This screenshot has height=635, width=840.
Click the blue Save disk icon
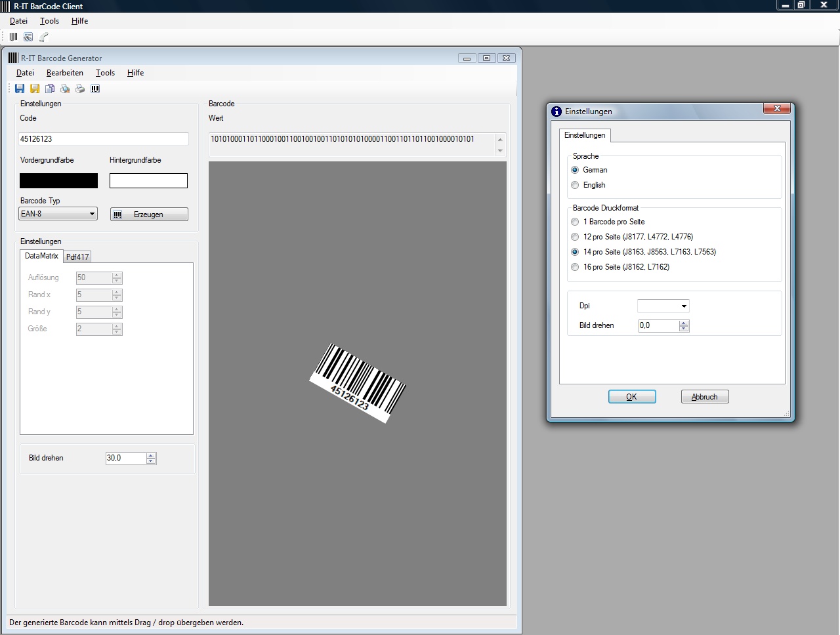20,89
